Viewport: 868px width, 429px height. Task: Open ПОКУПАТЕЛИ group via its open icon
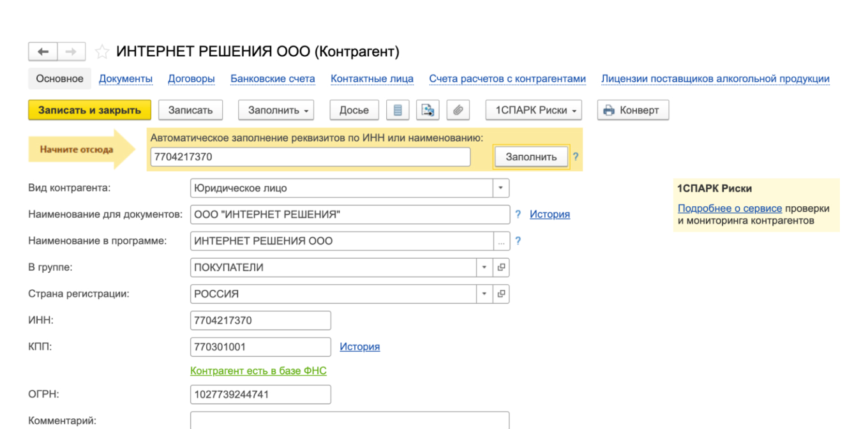[x=502, y=267]
